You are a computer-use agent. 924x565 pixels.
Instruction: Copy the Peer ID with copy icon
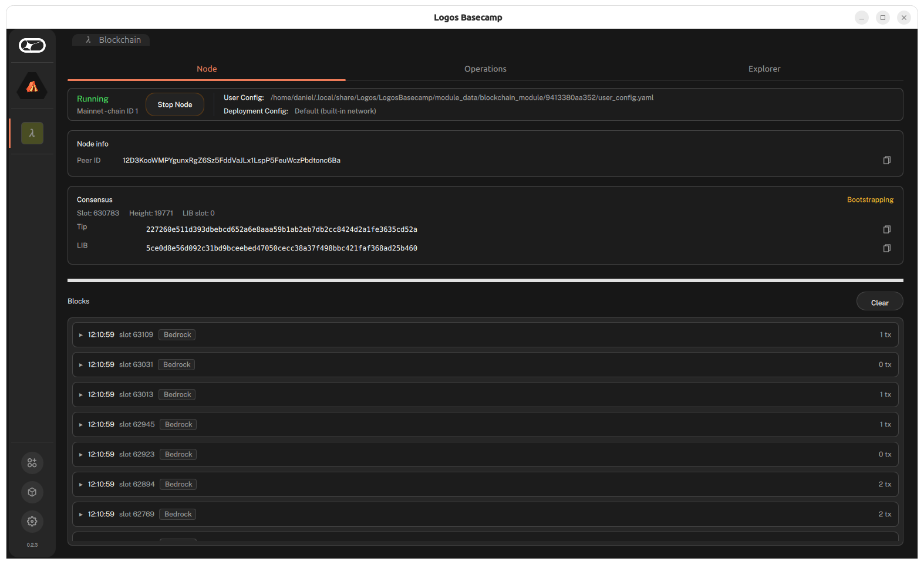coord(887,160)
